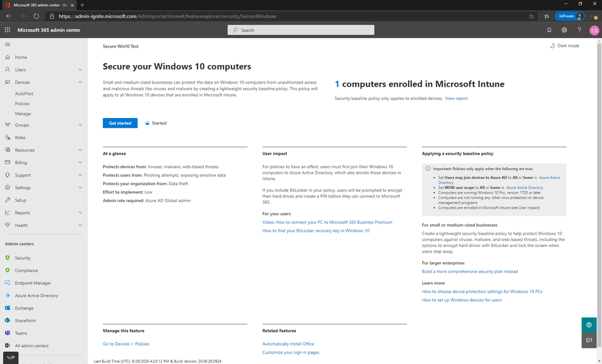Screen dimensions: 602x364
Task: Open Customize your sign in pages link
Action: point(290,352)
